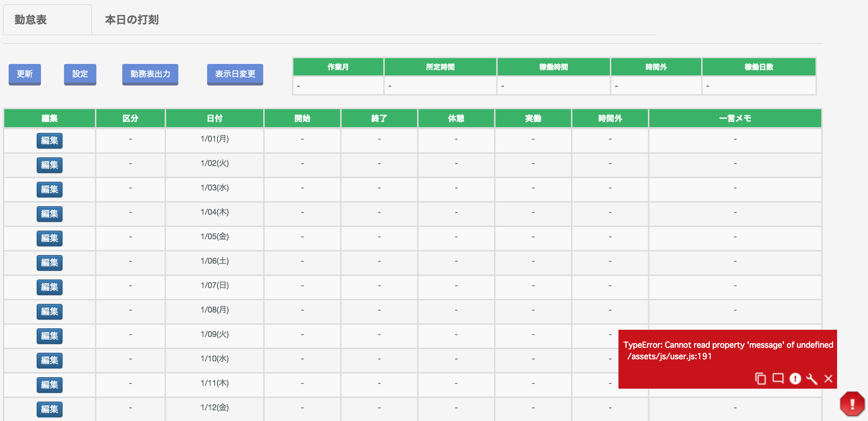Click the 日付 column header
The height and width of the screenshot is (421, 868).
[215, 118]
